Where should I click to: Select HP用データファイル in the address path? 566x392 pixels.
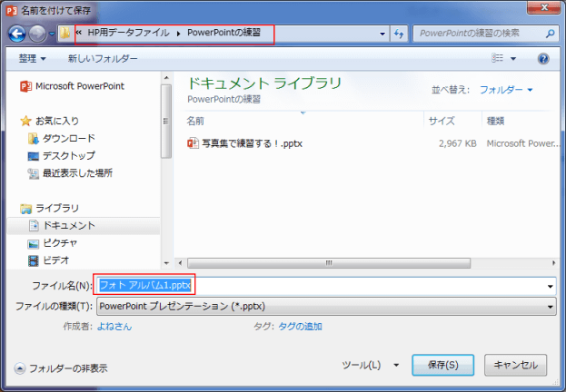click(x=128, y=33)
